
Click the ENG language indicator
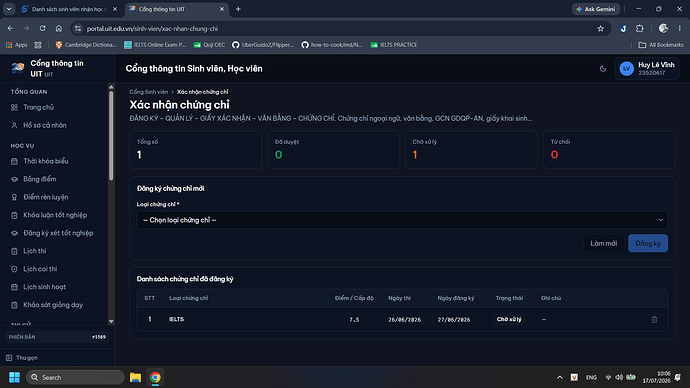(x=591, y=377)
